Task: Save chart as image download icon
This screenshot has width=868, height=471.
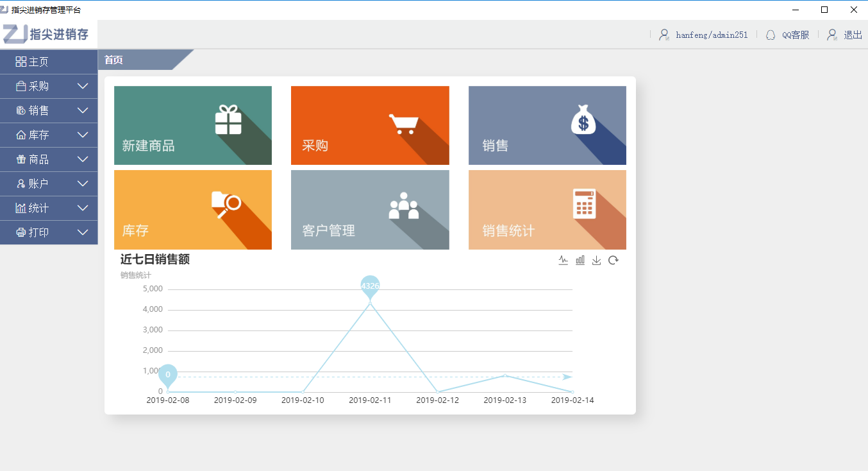Action: pos(597,260)
